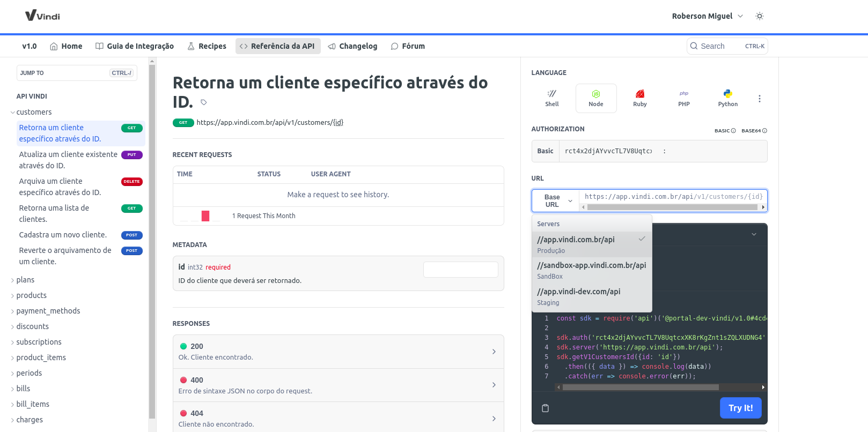The height and width of the screenshot is (432, 868).
Task: Click the Try It! button
Action: (741, 408)
